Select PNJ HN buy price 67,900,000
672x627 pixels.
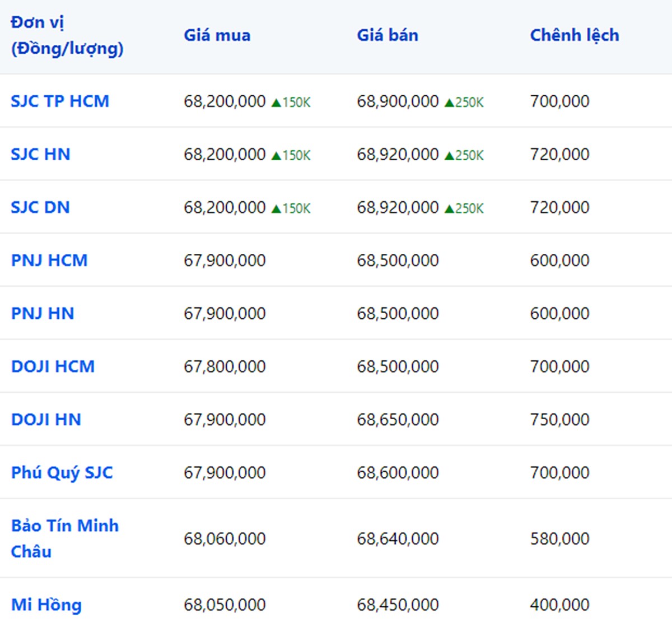tap(225, 313)
